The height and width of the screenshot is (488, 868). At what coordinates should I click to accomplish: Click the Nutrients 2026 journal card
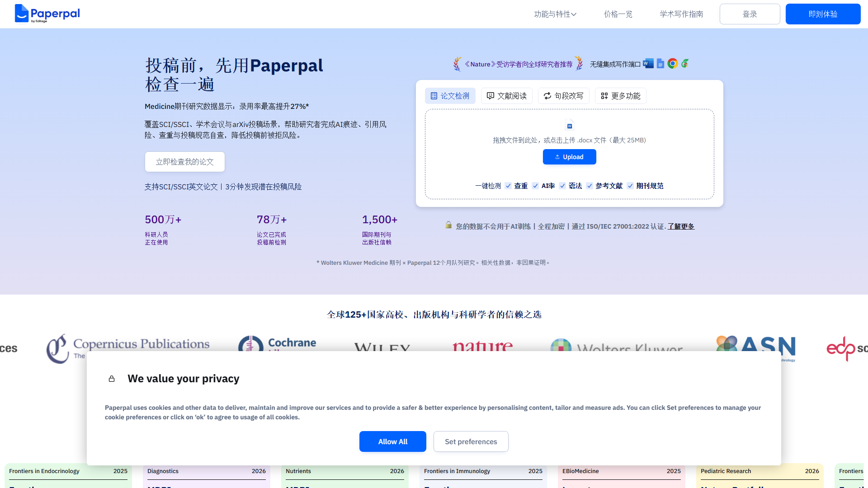click(x=345, y=476)
